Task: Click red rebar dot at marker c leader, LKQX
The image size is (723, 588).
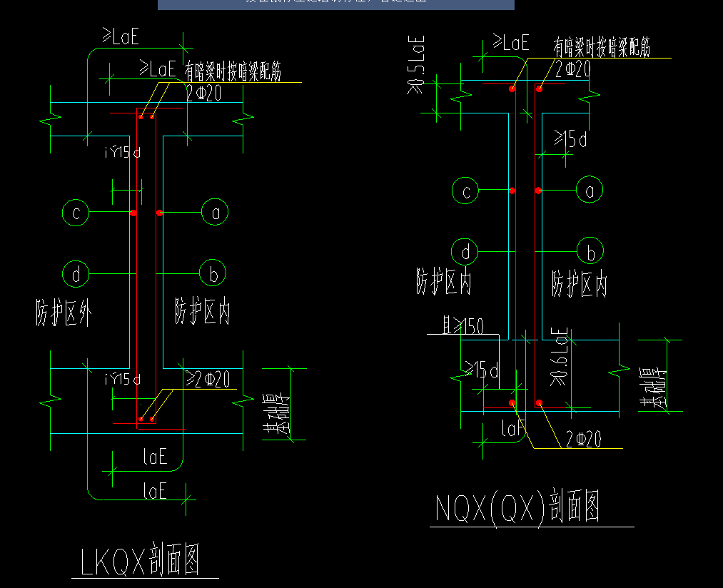Action: pyautogui.click(x=133, y=213)
